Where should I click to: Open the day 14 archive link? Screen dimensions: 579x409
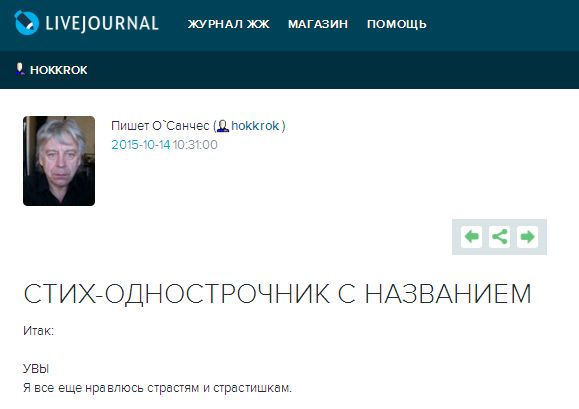pos(165,145)
